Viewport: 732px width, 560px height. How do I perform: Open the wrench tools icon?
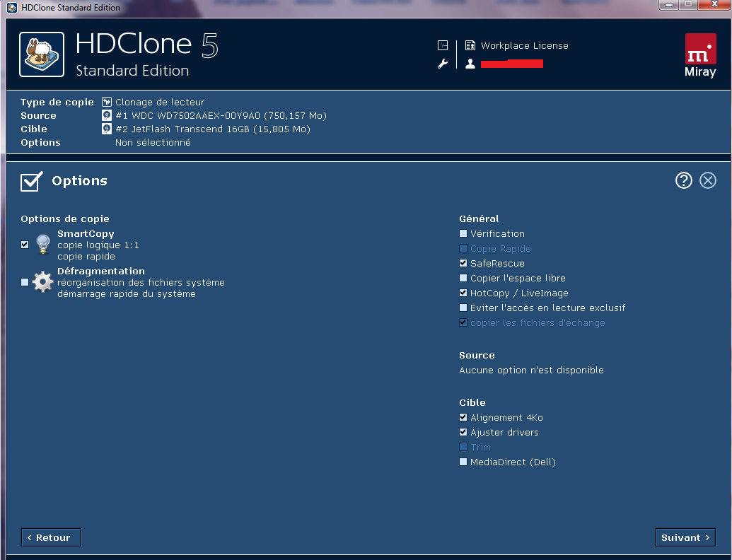click(443, 64)
